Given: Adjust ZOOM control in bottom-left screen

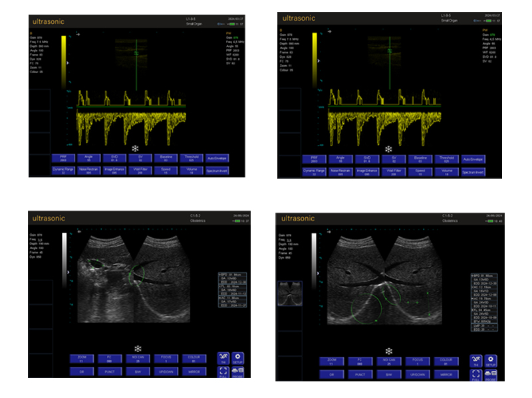Looking at the screenshot, I should [x=82, y=359].
